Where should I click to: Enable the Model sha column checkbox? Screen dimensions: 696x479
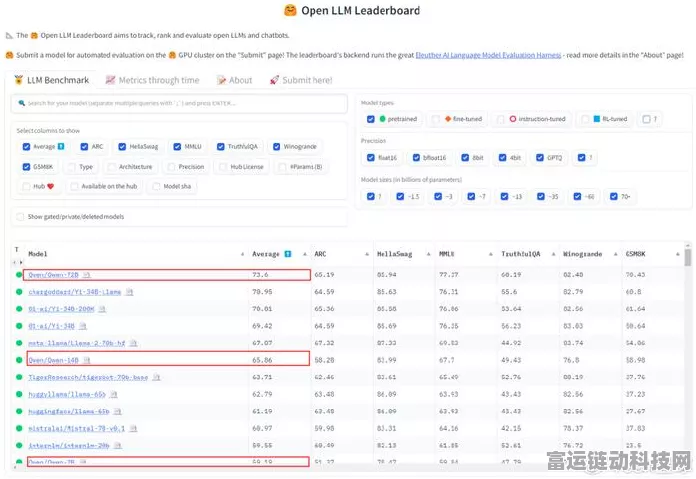pyautogui.click(x=156, y=186)
